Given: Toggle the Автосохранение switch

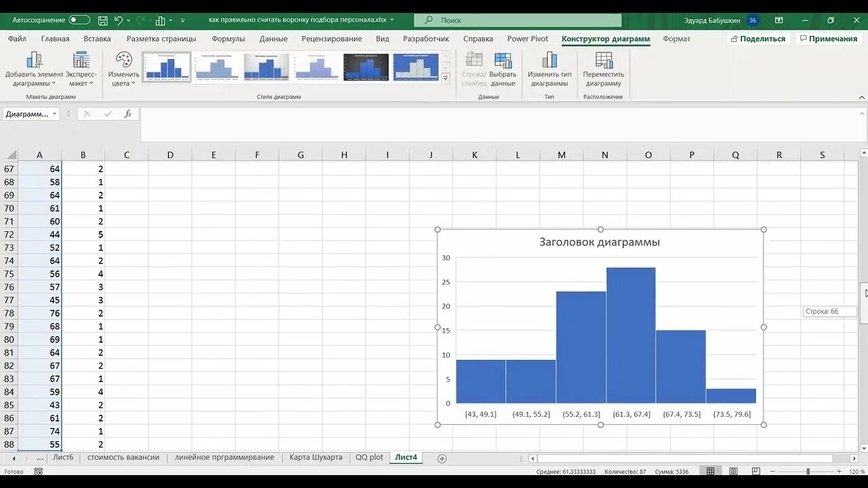Looking at the screenshot, I should coord(79,20).
